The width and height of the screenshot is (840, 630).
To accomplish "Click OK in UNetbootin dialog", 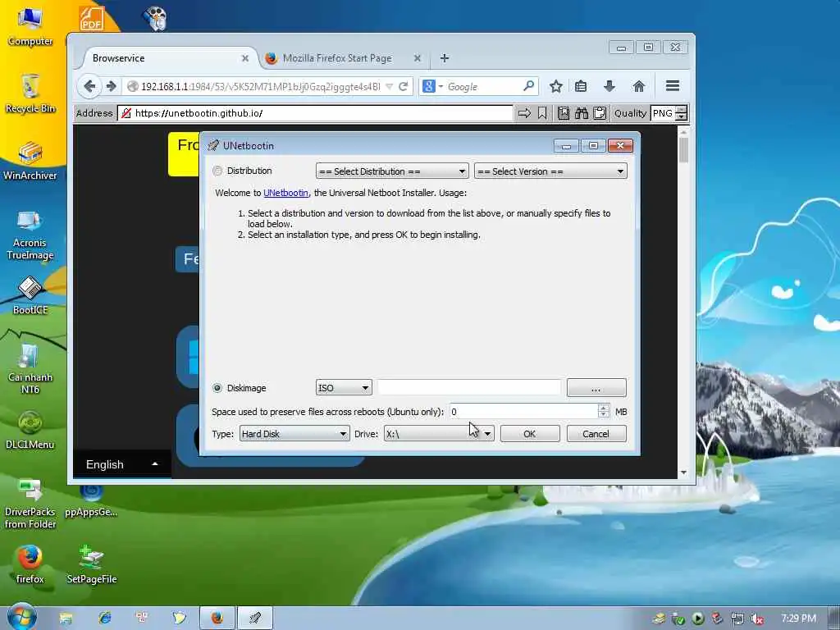I will click(x=530, y=434).
